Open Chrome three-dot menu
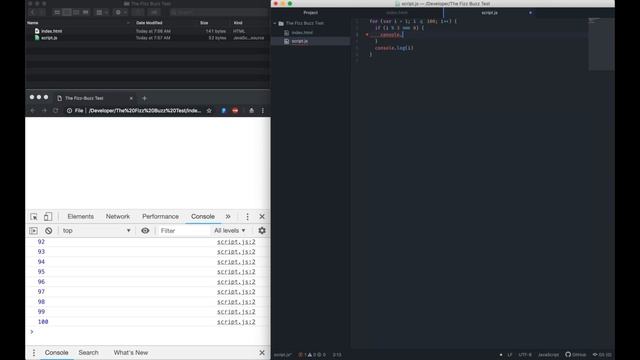Viewport: 640px width, 360px height. [x=262, y=111]
